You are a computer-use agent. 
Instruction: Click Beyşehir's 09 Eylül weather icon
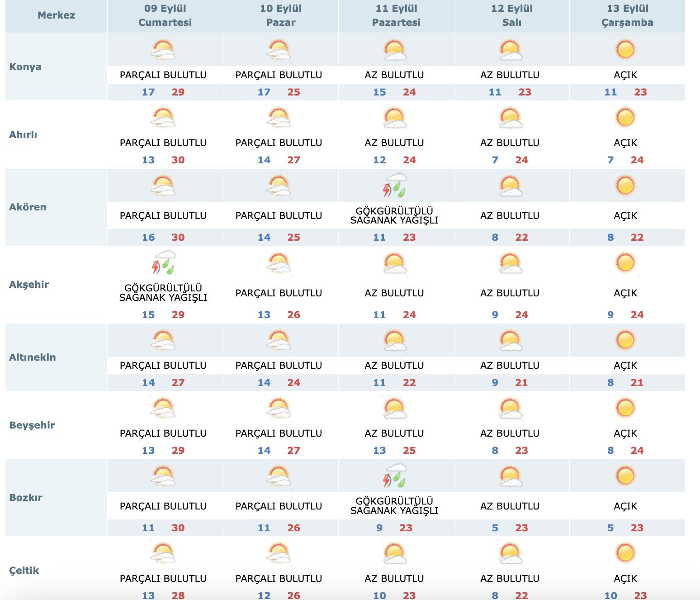coord(163,409)
